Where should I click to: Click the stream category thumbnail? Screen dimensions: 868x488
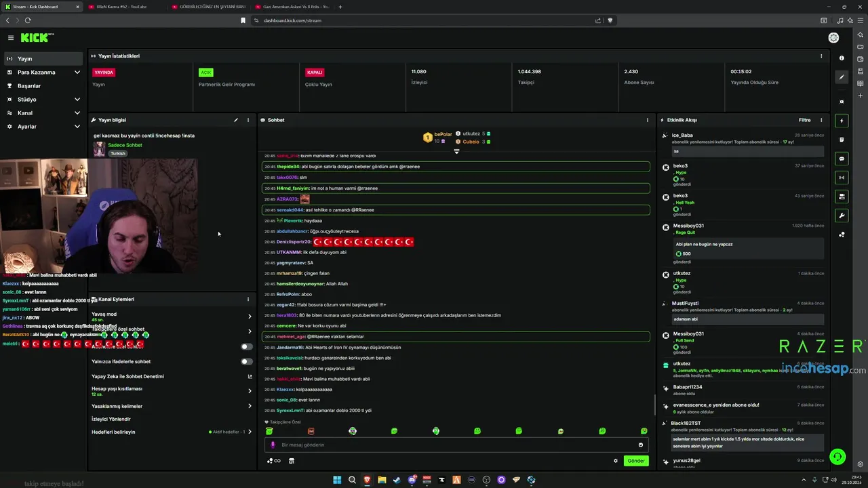tap(99, 149)
